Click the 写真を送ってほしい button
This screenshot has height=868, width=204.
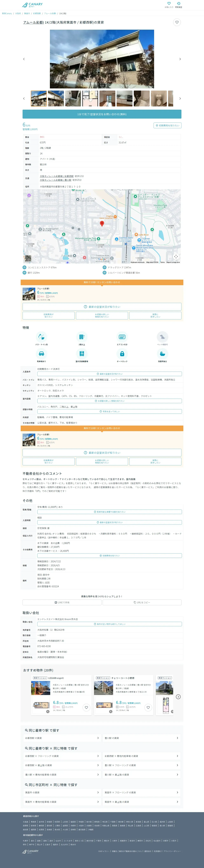pyautogui.click(x=109, y=411)
